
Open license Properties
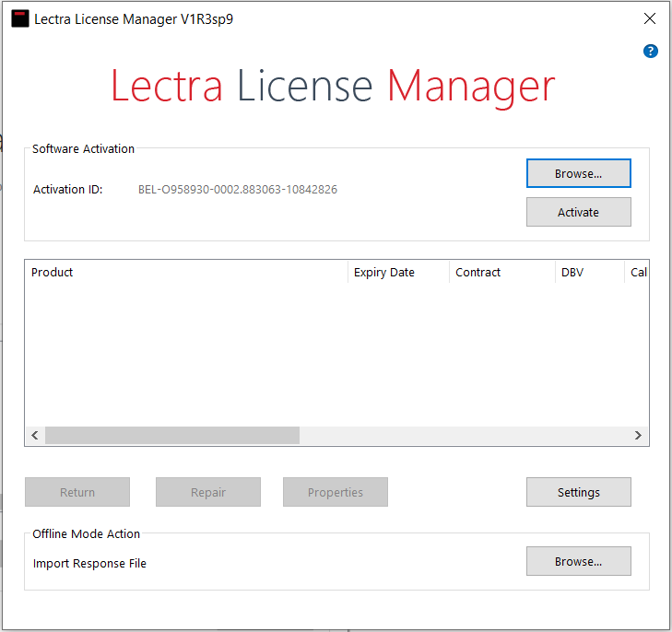coord(336,492)
